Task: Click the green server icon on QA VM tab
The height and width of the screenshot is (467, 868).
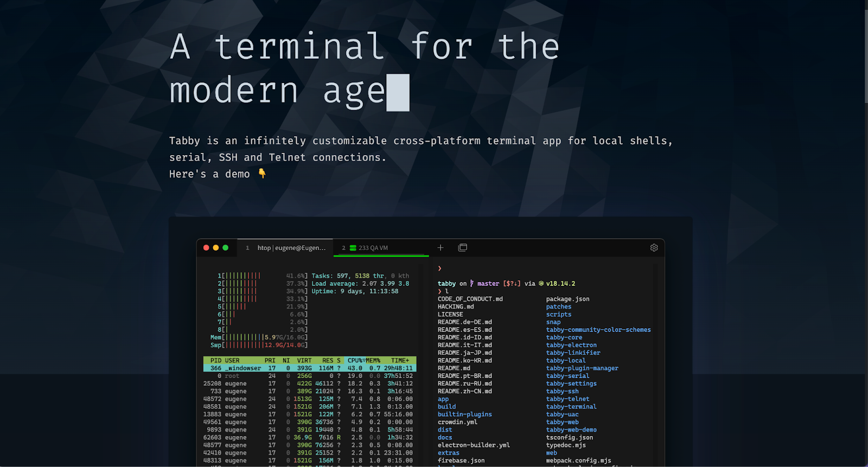Action: [x=353, y=248]
